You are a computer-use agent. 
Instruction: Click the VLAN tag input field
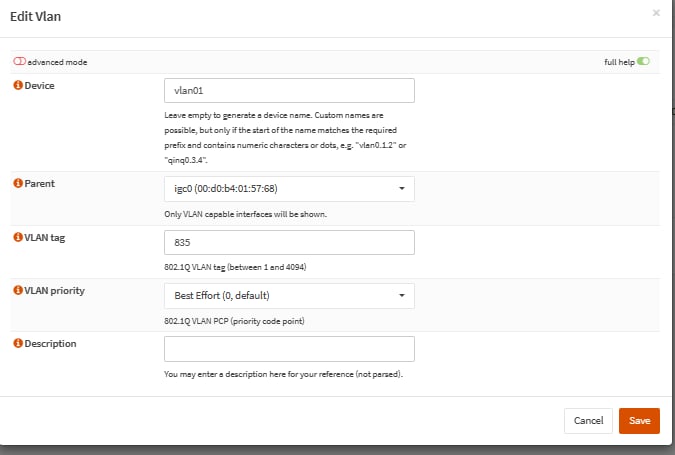pyautogui.click(x=289, y=242)
